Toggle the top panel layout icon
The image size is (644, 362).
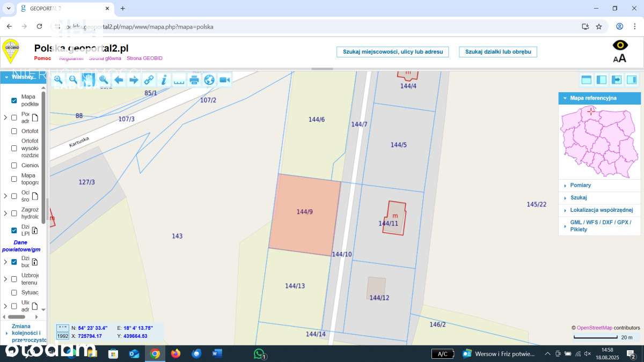587,80
